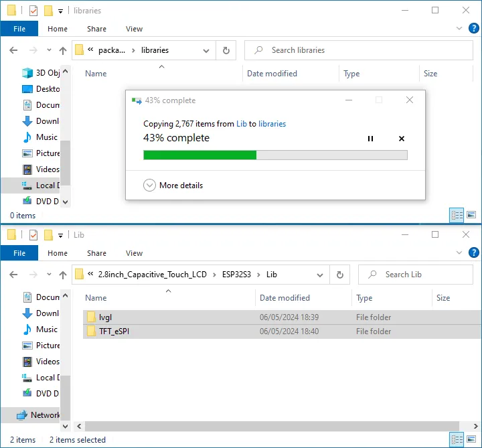Refresh the libraries folder view

tap(226, 50)
